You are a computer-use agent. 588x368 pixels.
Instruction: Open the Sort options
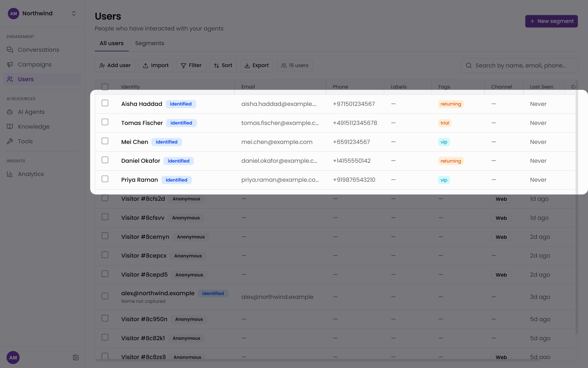click(223, 65)
